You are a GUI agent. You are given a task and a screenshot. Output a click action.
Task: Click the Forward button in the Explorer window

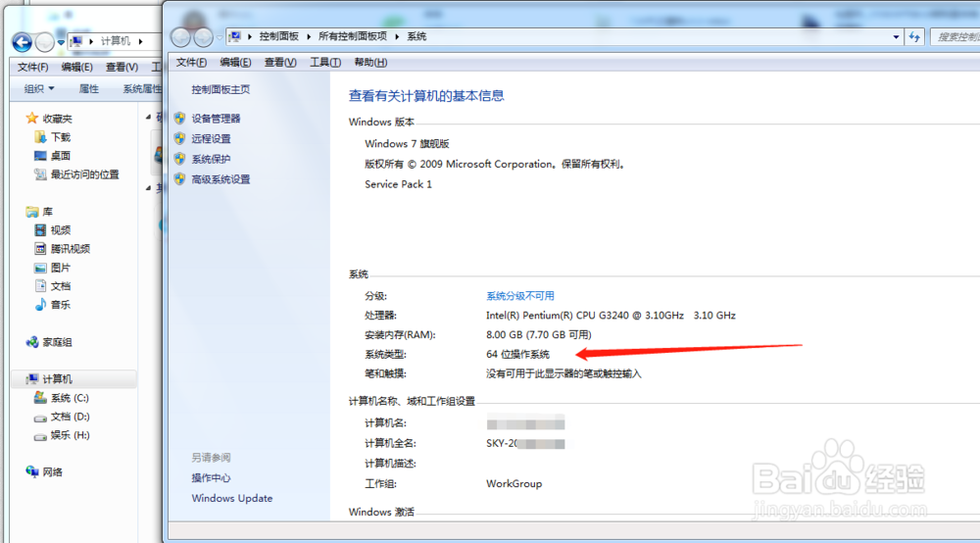pyautogui.click(x=44, y=42)
